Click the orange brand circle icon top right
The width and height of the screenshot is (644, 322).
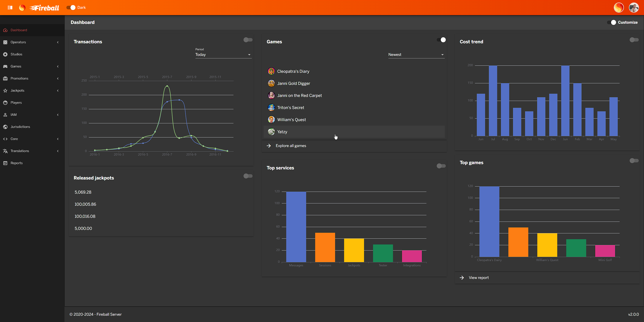tap(619, 8)
